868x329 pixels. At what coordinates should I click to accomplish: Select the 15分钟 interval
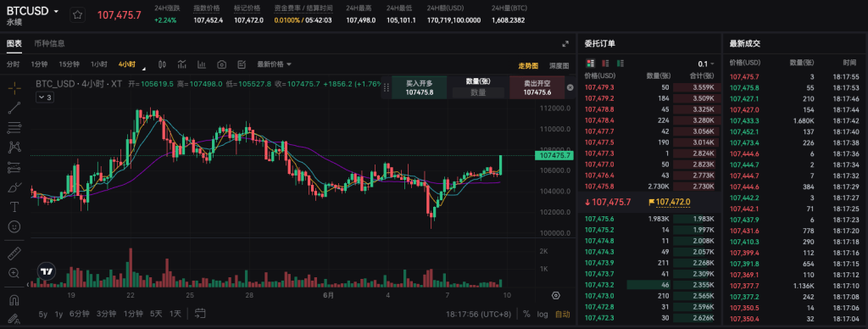70,64
